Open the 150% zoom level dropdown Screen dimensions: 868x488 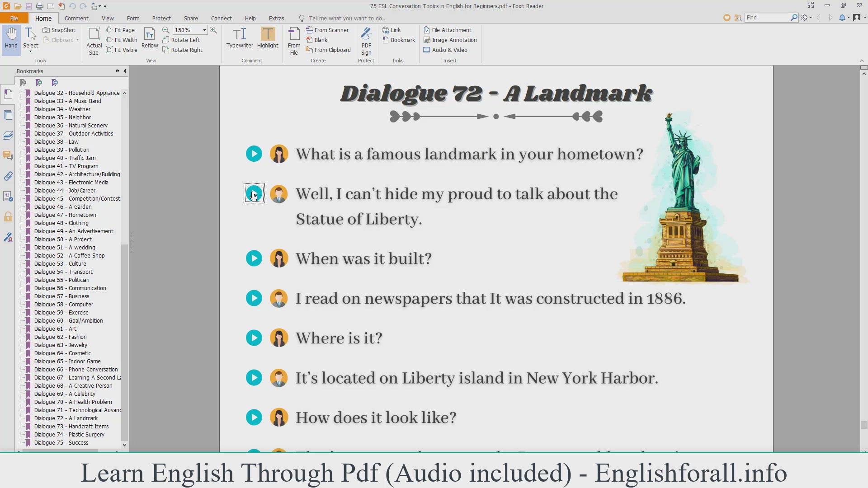[x=204, y=30]
